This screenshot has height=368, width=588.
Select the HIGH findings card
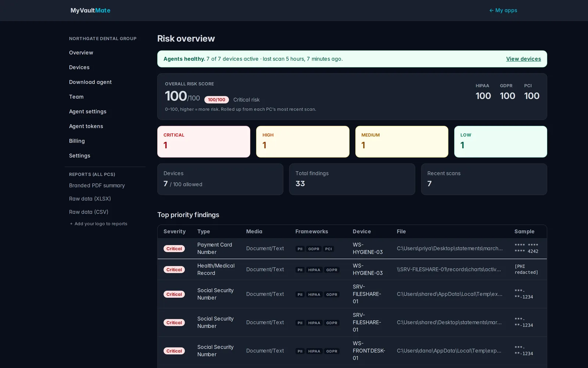tap(303, 142)
